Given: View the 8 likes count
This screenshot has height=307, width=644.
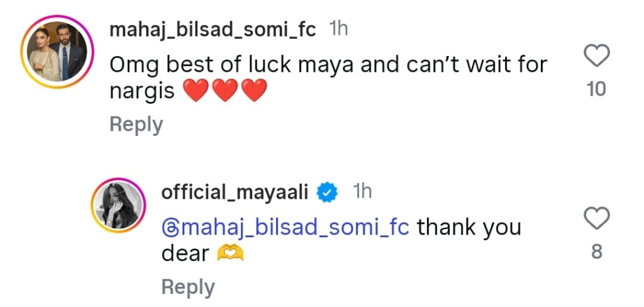Looking at the screenshot, I should [596, 252].
